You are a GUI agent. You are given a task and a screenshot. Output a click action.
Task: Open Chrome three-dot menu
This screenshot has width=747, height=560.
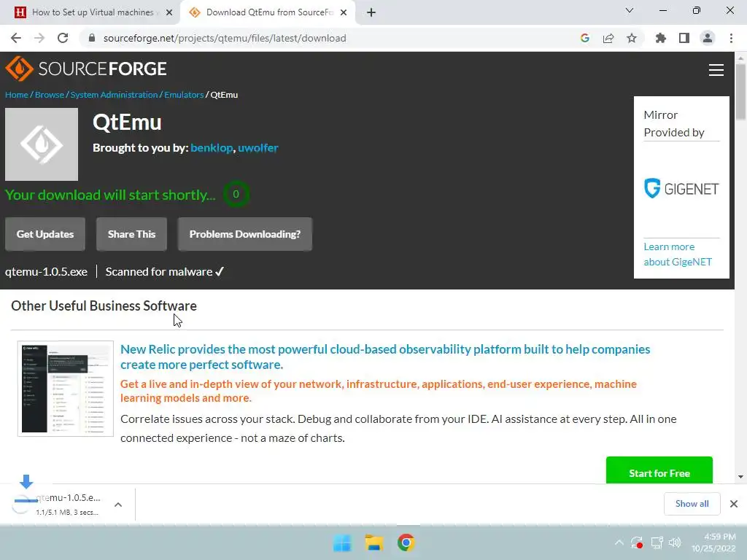[731, 38]
